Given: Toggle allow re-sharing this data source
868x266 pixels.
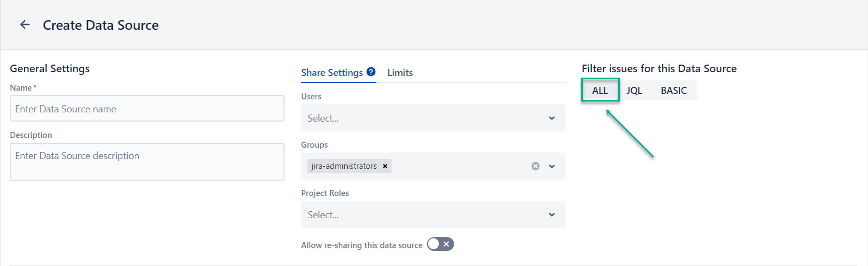Looking at the screenshot, I should tap(440, 244).
